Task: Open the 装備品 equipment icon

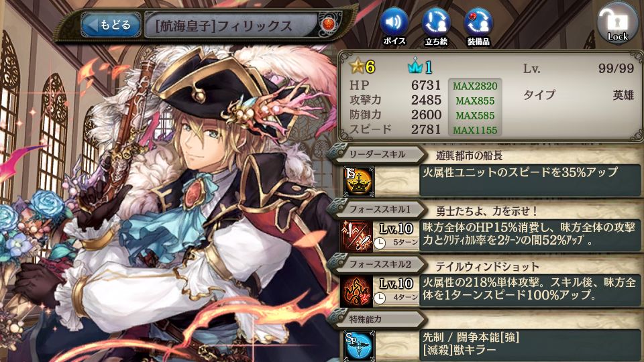Action: point(478,26)
